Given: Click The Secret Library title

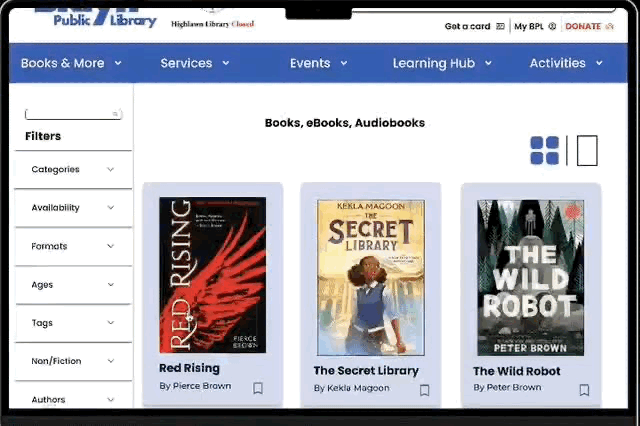Looking at the screenshot, I should coord(366,371).
